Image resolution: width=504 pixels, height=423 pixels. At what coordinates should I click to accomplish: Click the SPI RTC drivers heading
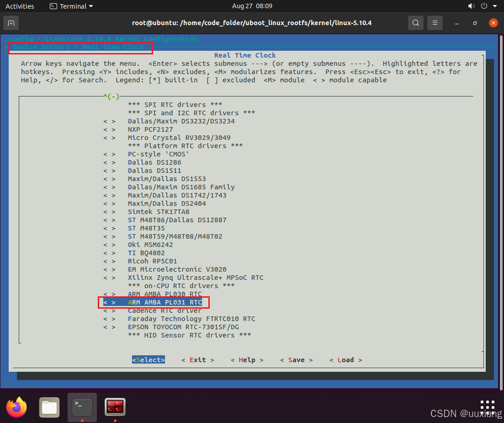(175, 105)
